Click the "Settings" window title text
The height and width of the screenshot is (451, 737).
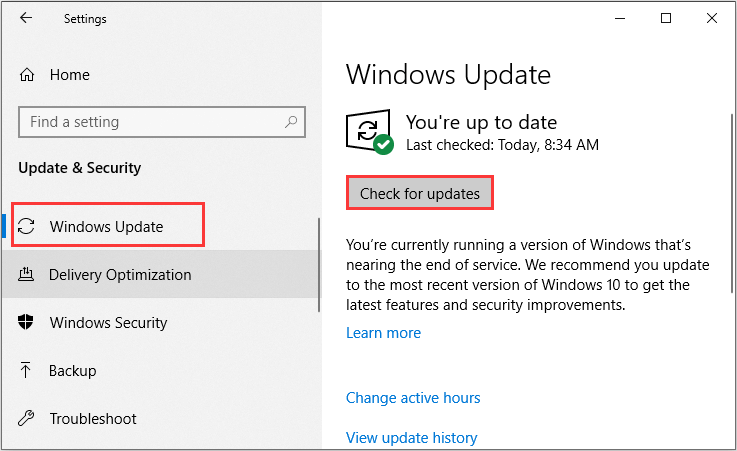click(x=85, y=19)
